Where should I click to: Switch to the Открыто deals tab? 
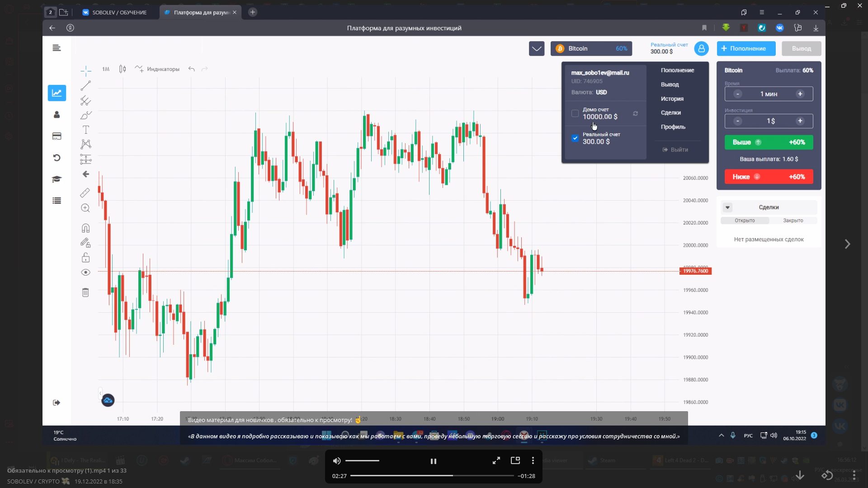click(745, 221)
